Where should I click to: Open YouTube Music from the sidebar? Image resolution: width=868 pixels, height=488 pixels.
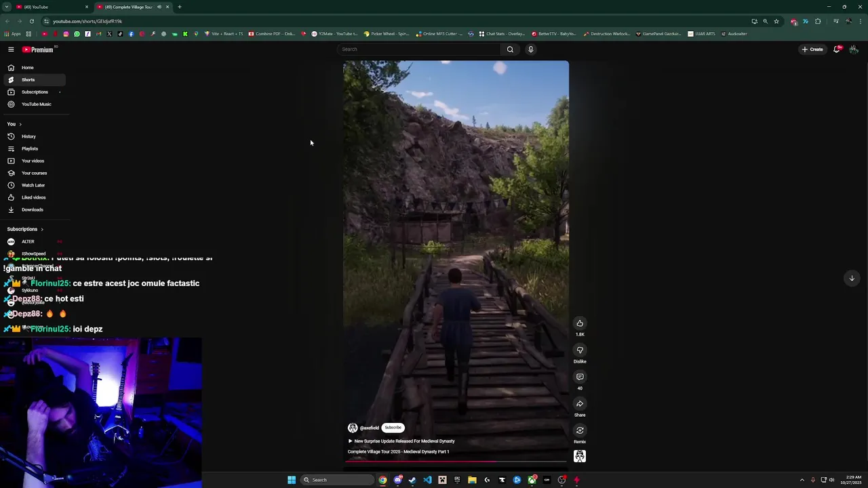34,104
